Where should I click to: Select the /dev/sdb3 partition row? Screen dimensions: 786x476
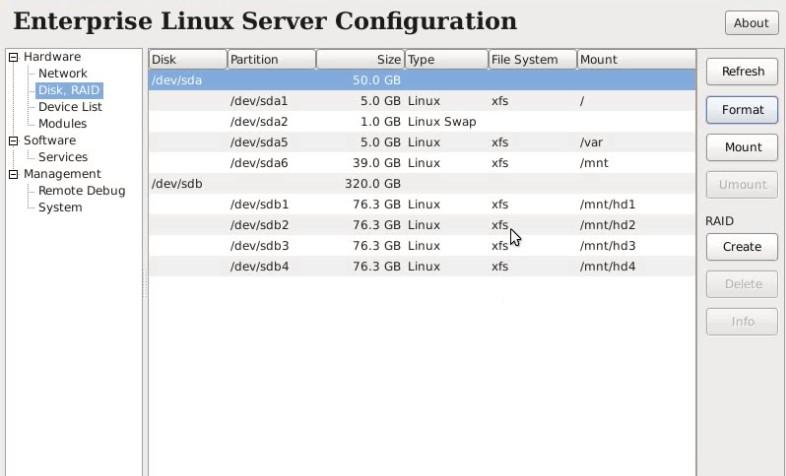tap(422, 246)
